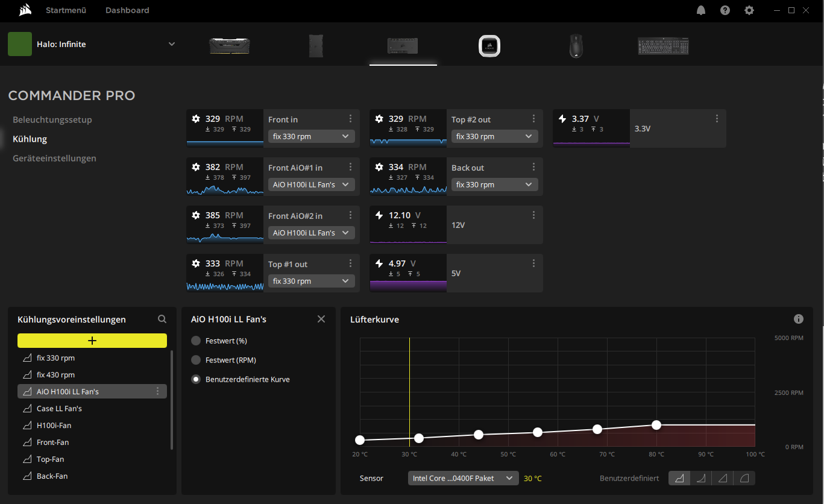824x504 pixels.
Task: Select H100i-Fan preset
Action: [x=92, y=425]
